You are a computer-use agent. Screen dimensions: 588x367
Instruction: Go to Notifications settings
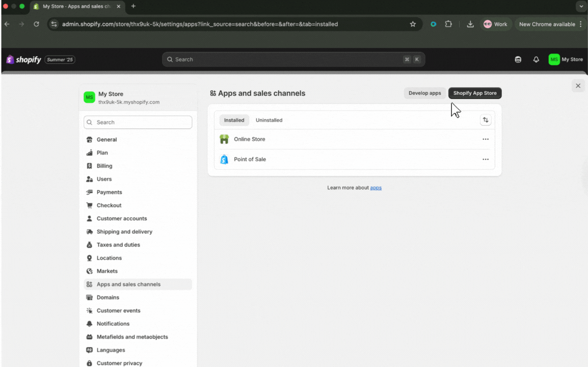coord(138,324)
